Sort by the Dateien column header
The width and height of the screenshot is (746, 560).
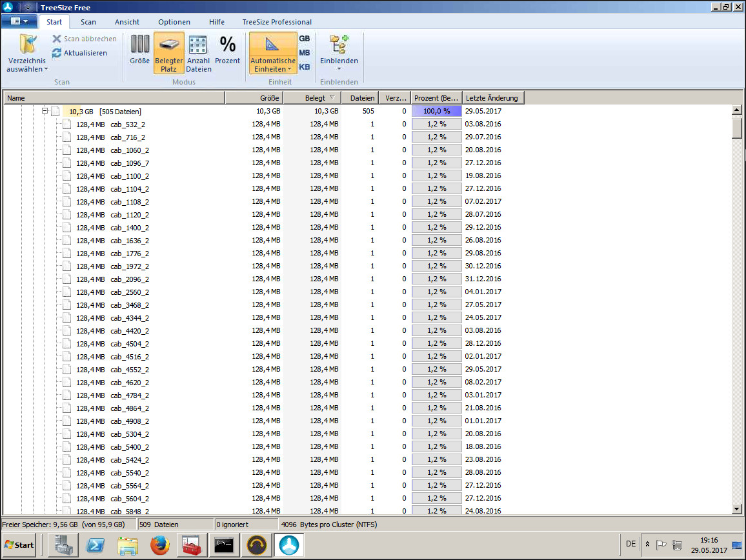click(x=360, y=98)
